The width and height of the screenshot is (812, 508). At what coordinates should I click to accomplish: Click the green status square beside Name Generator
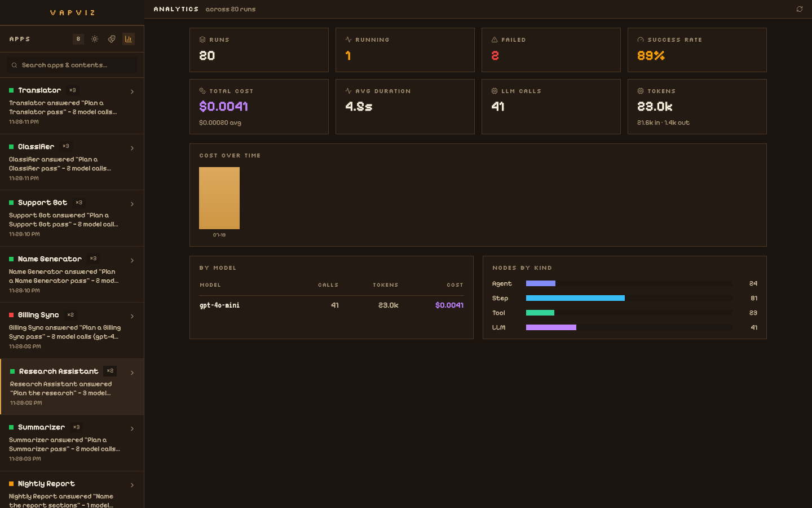click(x=11, y=259)
